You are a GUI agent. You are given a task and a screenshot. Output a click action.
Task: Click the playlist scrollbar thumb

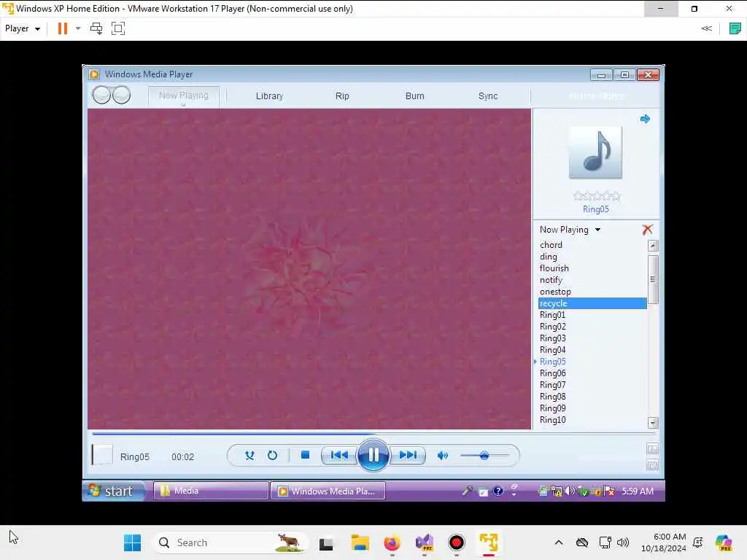(653, 279)
